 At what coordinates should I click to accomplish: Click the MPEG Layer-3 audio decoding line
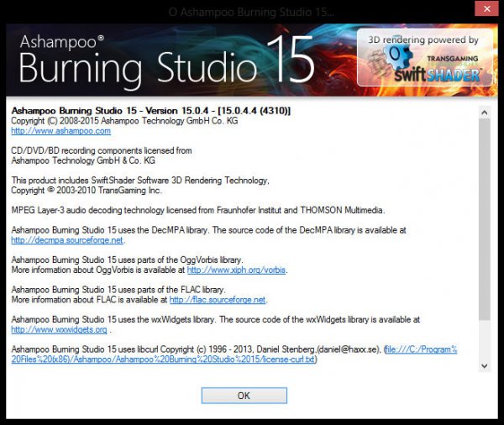tap(198, 210)
